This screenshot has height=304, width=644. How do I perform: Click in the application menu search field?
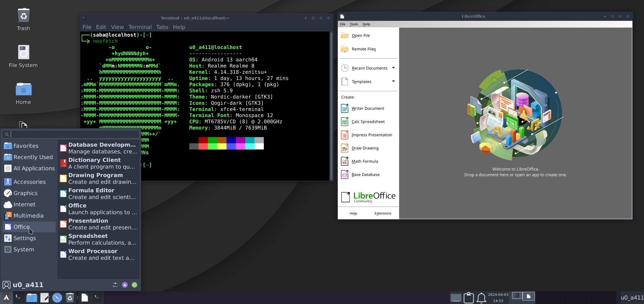tap(71, 134)
